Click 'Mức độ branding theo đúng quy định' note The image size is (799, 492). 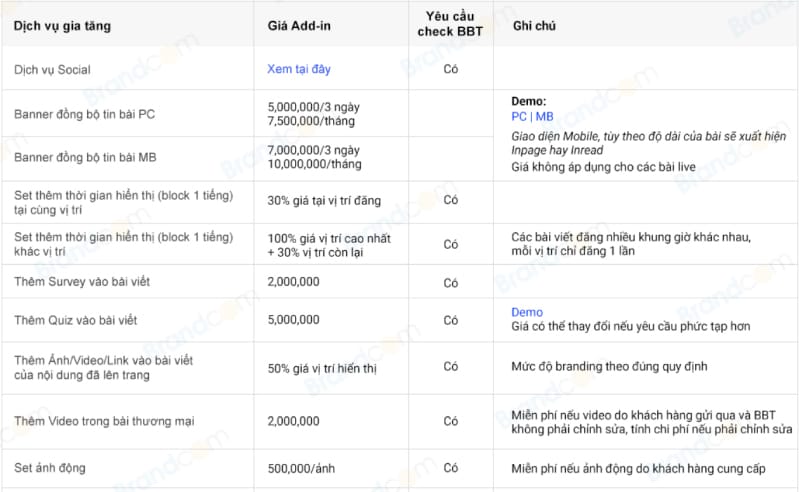[x=608, y=367]
